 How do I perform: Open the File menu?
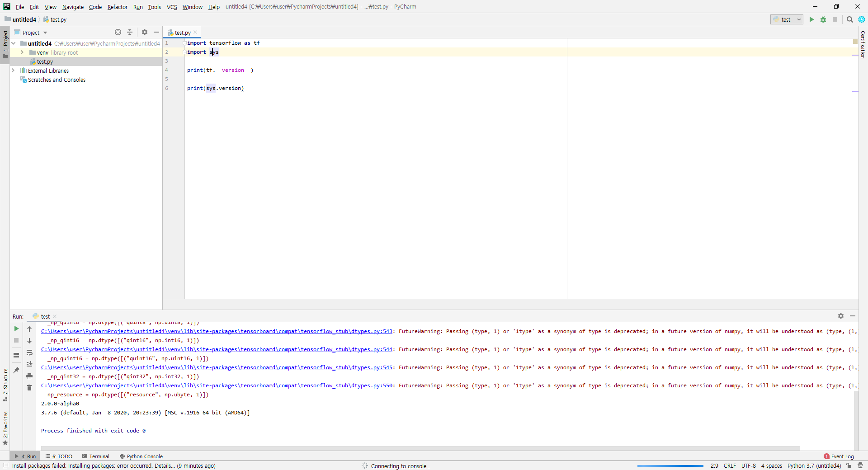pyautogui.click(x=19, y=7)
